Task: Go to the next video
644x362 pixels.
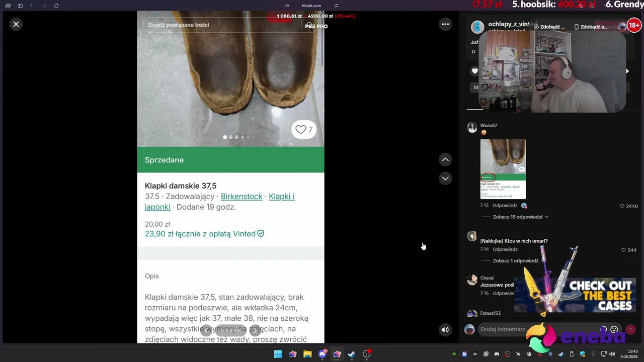Action: 445,178
